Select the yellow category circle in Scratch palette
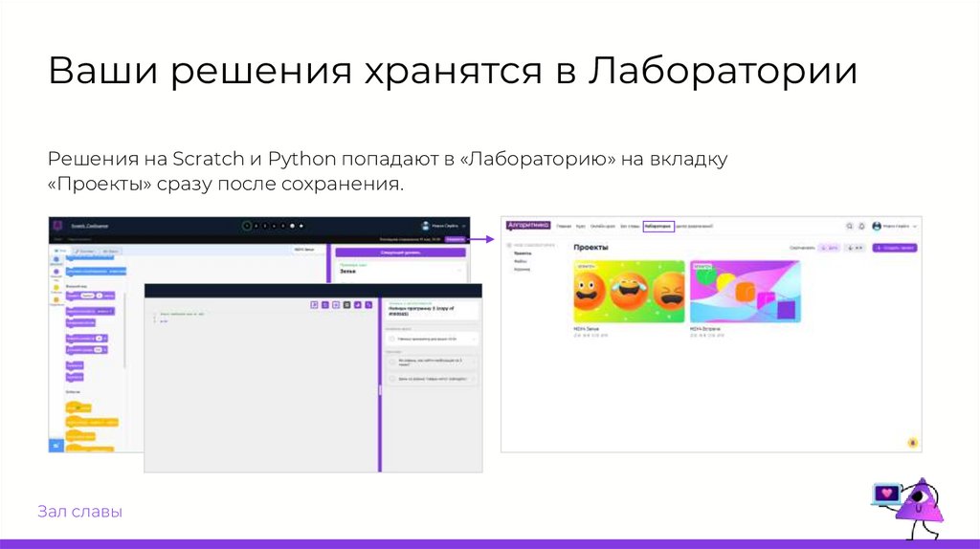The width and height of the screenshot is (980, 549). [x=56, y=287]
